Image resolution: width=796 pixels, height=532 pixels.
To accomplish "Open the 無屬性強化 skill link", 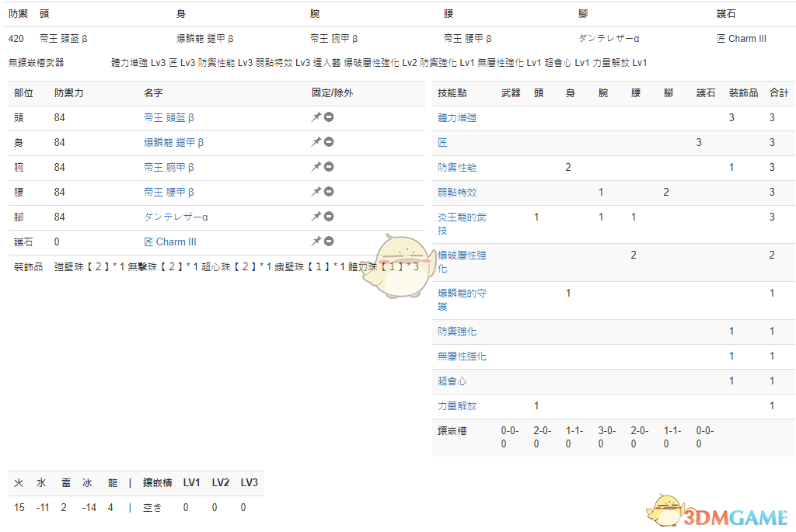I will click(462, 356).
